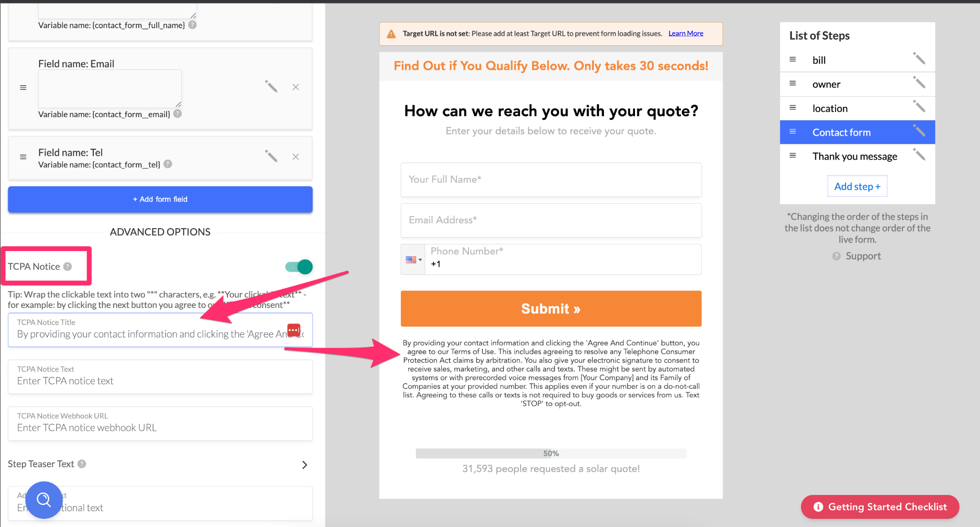
Task: Click drag handle of Email field
Action: pyautogui.click(x=23, y=88)
